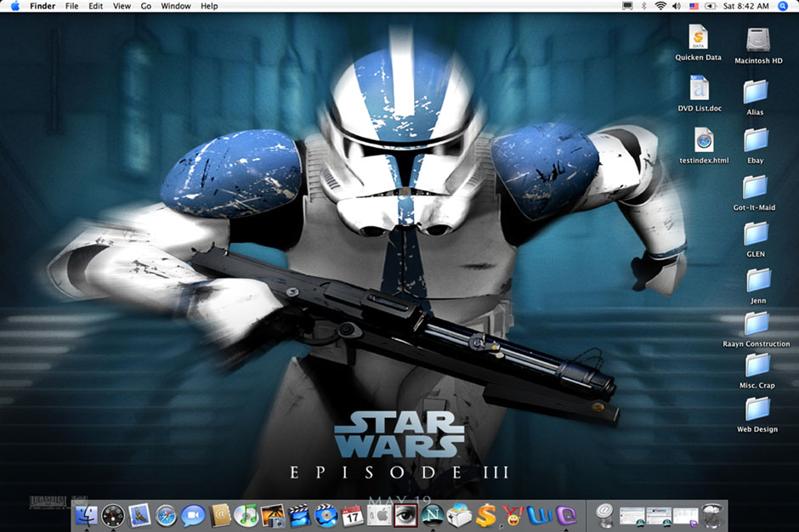The image size is (799, 532).
Task: Launch Dashboard from the Dock
Action: coord(112,516)
